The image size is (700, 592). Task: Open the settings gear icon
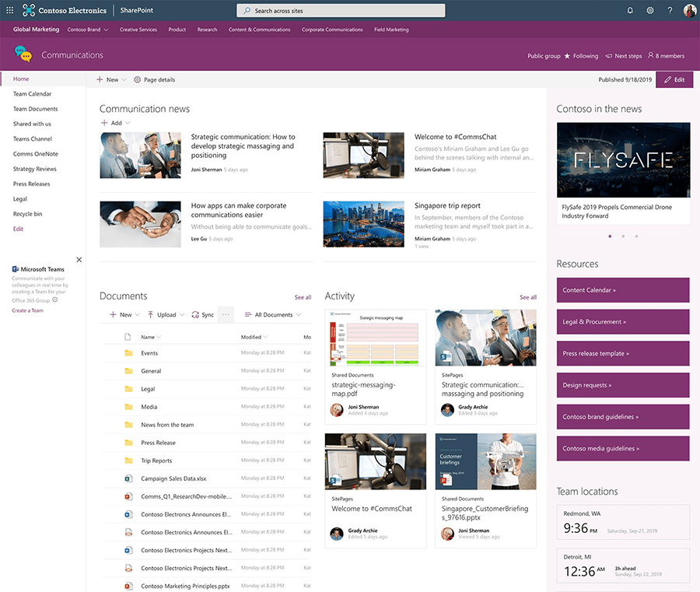(x=650, y=10)
